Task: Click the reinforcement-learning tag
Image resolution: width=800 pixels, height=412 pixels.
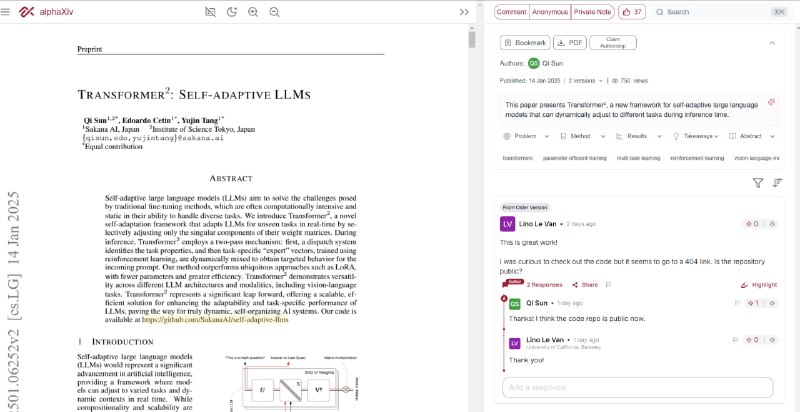Action: 697,159
